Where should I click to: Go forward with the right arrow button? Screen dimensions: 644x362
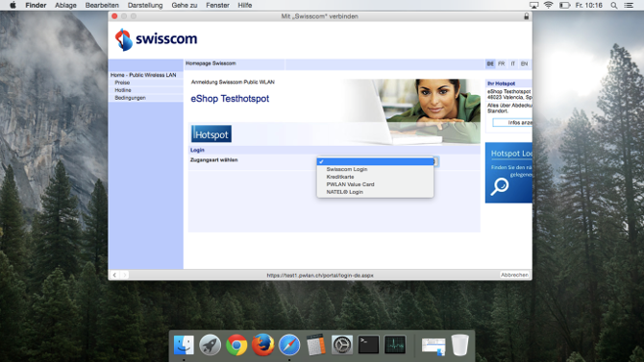124,275
